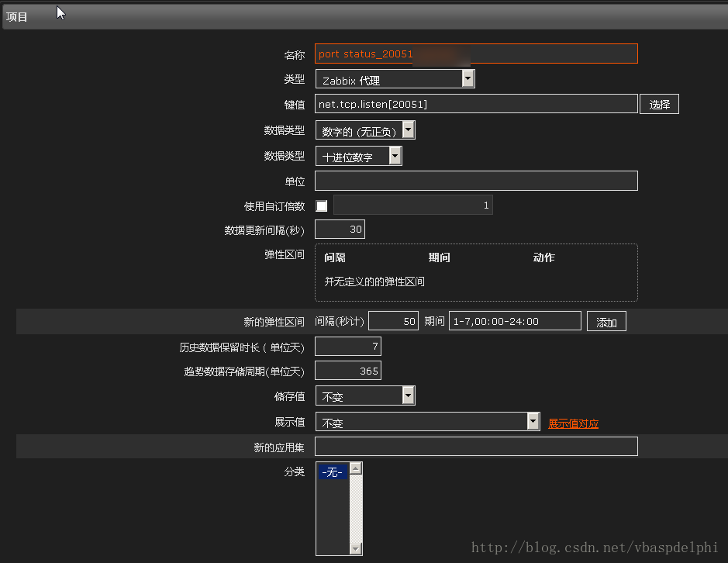This screenshot has height=563, width=728.
Task: Click the 名称 name input field
Action: (x=476, y=54)
